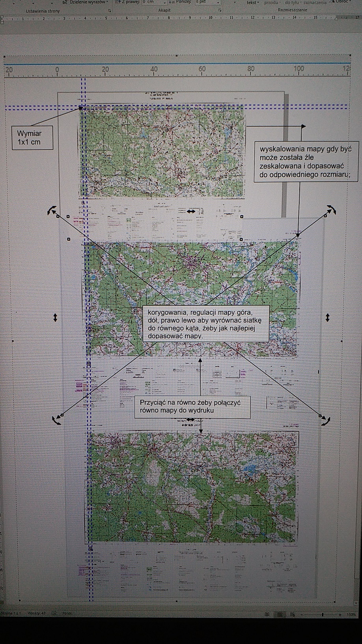
Task: Switch to Read Mode view
Action: click(x=267, y=614)
